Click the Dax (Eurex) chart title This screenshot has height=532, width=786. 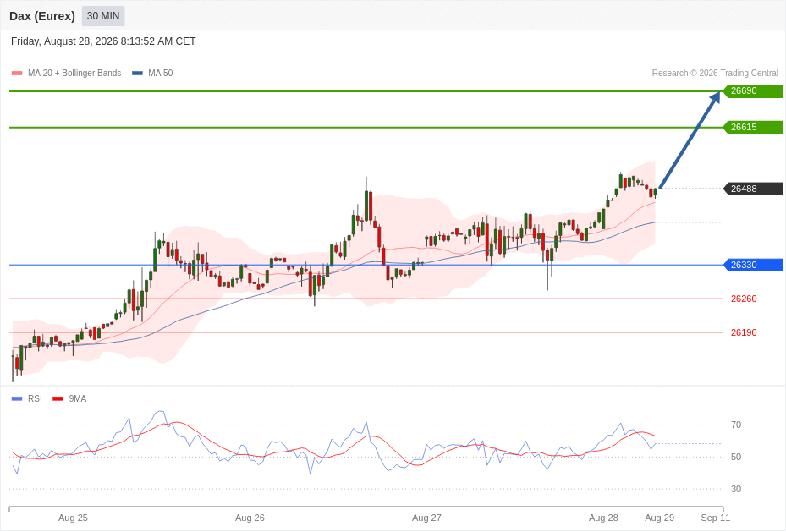(x=42, y=16)
